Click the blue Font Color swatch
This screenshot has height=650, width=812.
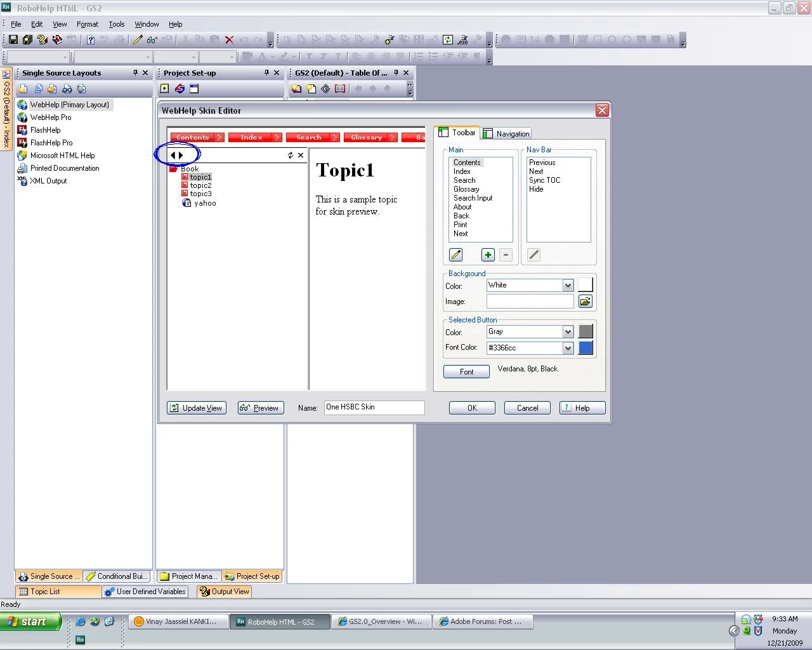click(x=586, y=347)
